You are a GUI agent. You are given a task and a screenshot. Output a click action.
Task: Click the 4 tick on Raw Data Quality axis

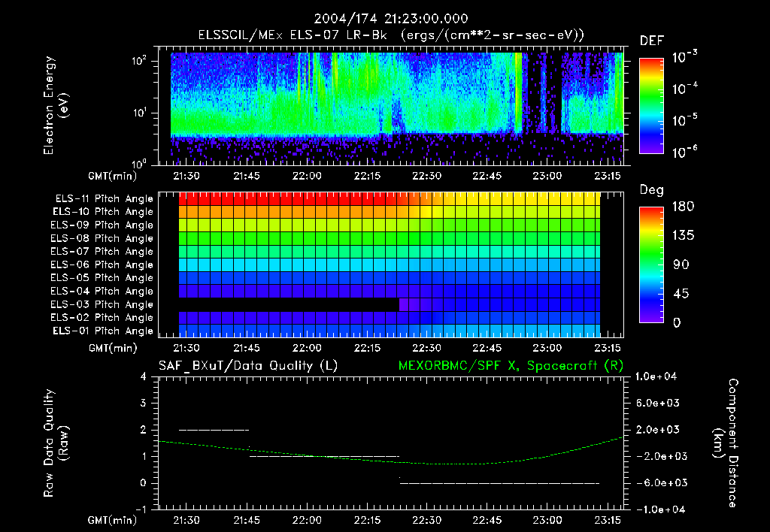click(144, 376)
